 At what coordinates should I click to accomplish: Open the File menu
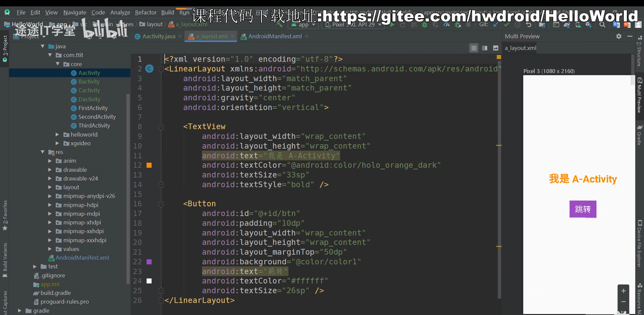click(21, 13)
